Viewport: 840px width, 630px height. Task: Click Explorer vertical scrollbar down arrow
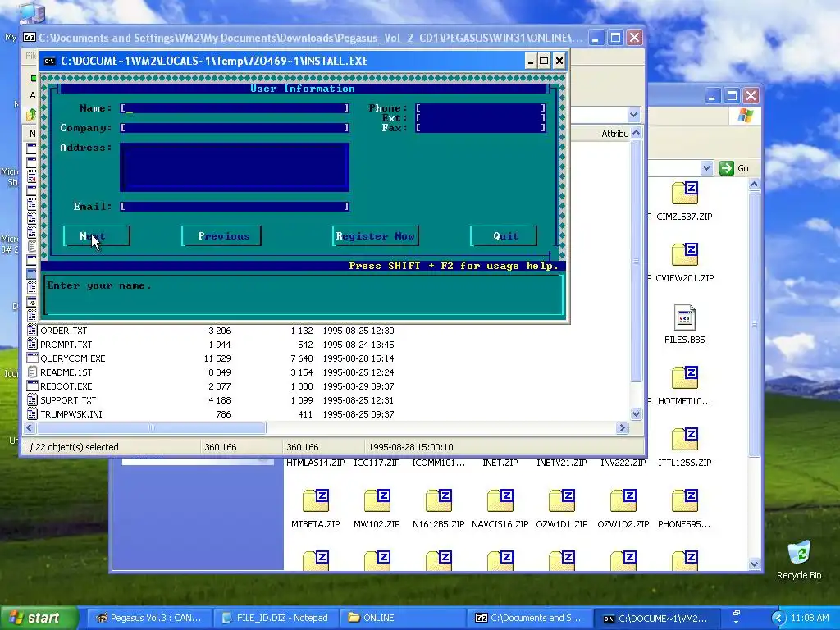pos(754,564)
